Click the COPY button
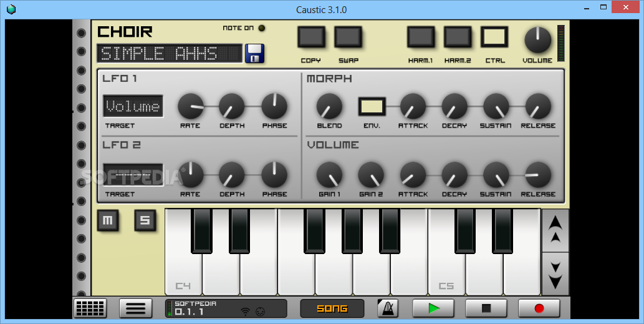Image resolution: width=644 pixels, height=324 pixels. [x=311, y=37]
